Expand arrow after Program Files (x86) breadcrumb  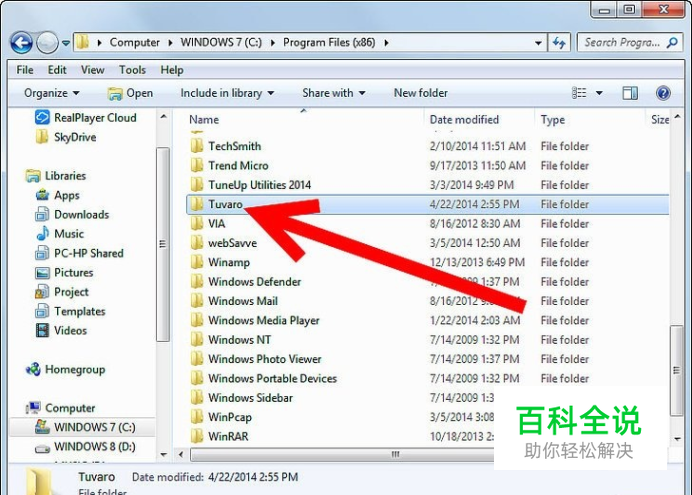point(387,43)
